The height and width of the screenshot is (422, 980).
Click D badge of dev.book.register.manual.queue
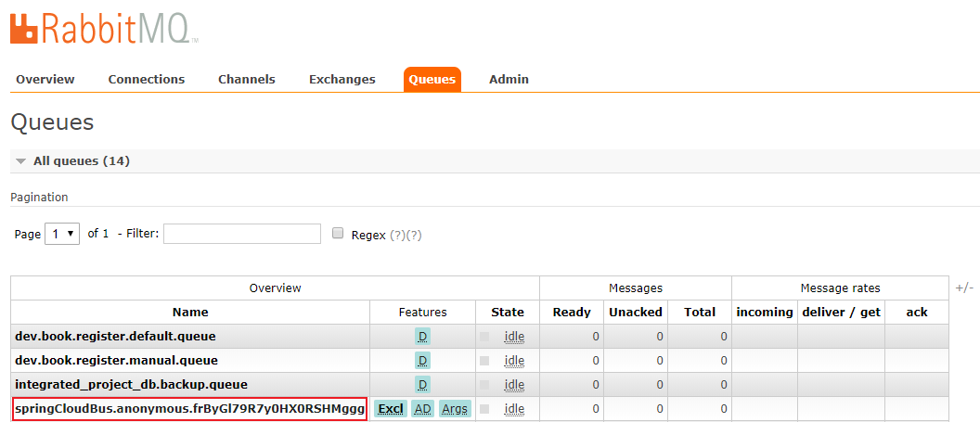(422, 361)
